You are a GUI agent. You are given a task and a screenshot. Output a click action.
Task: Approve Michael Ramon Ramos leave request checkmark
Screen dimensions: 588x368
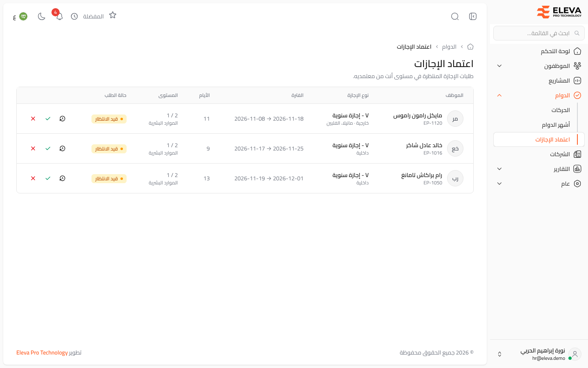pyautogui.click(x=48, y=119)
